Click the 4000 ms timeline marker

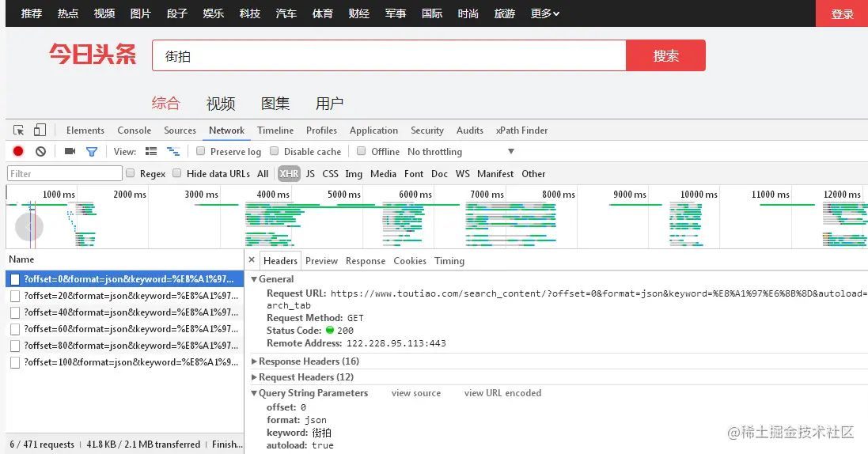273,195
